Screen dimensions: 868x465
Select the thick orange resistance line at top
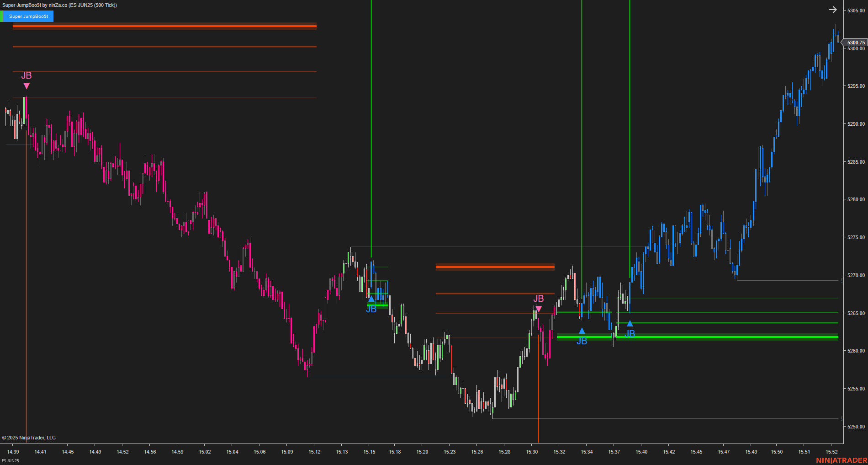click(164, 26)
